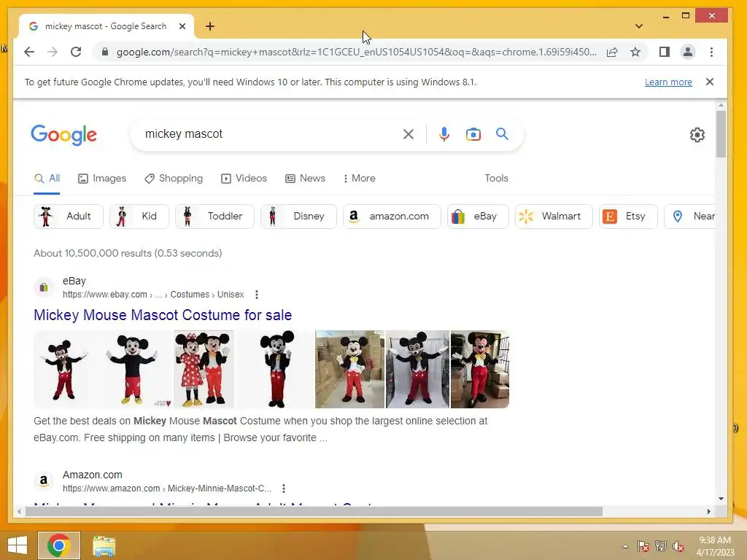This screenshot has height=560, width=747.
Task: Filter by Toddler chip
Action: tap(215, 216)
